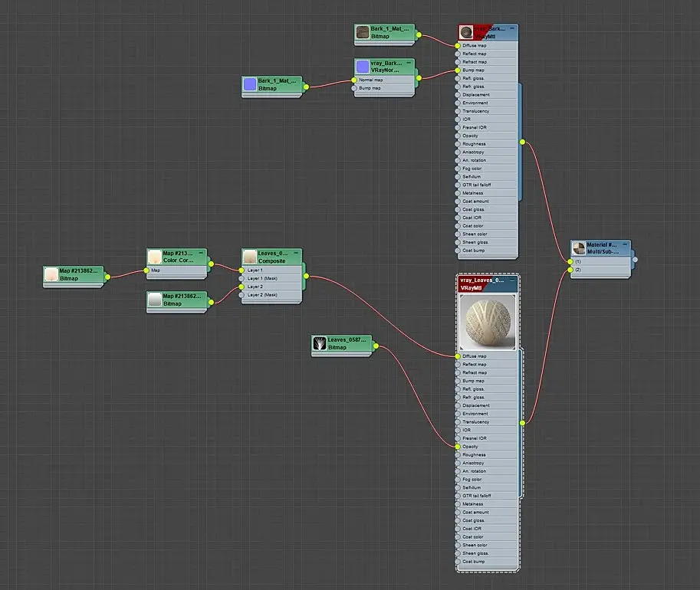Click slot (1) on Multi/Sub material node

coord(601,261)
